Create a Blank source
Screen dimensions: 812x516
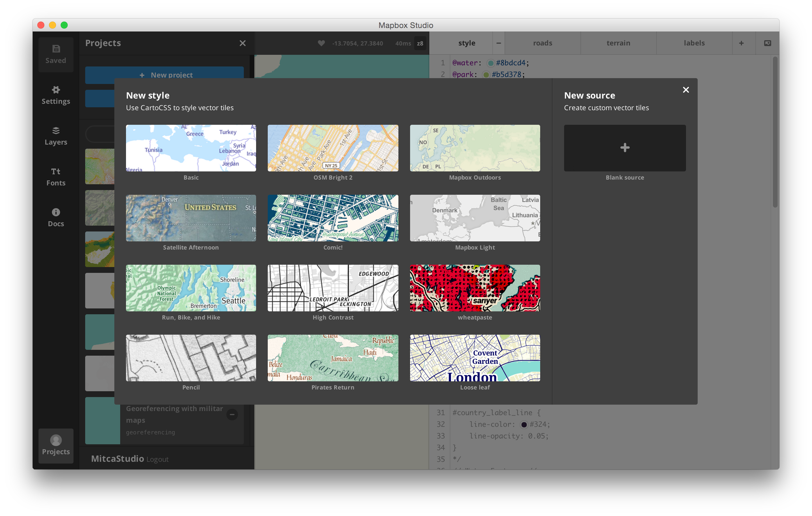tap(624, 148)
